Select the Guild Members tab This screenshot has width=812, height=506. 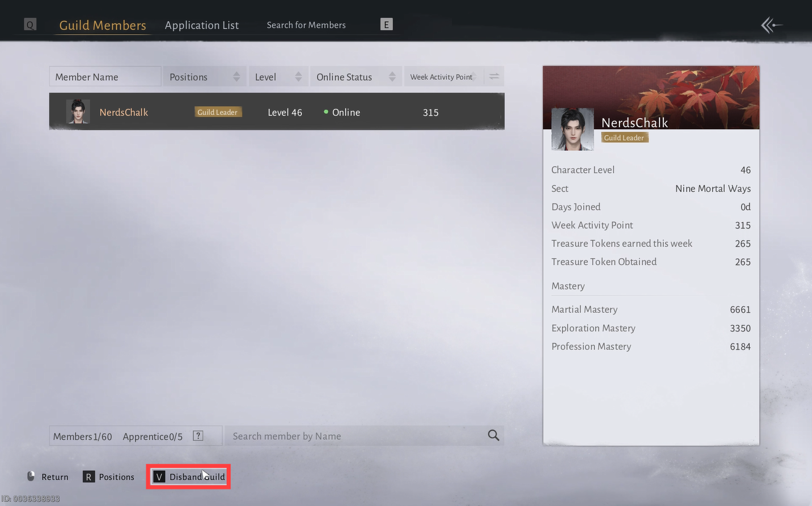[x=102, y=25]
